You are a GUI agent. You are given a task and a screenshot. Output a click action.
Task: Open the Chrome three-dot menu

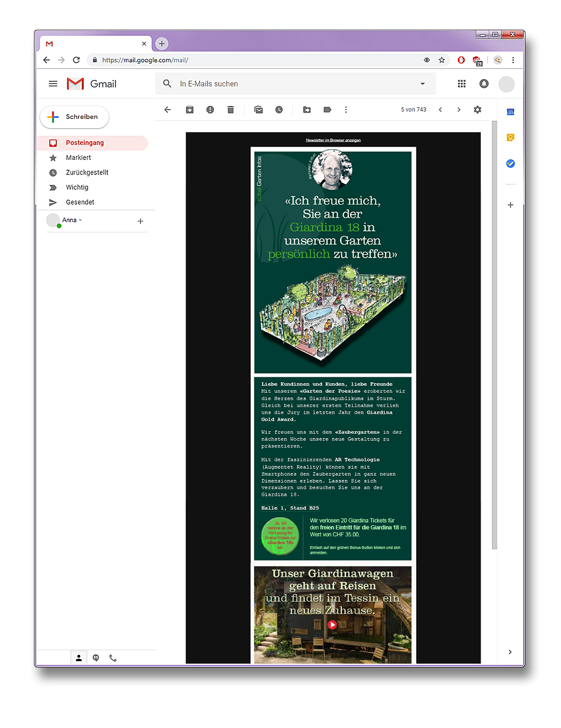(513, 60)
